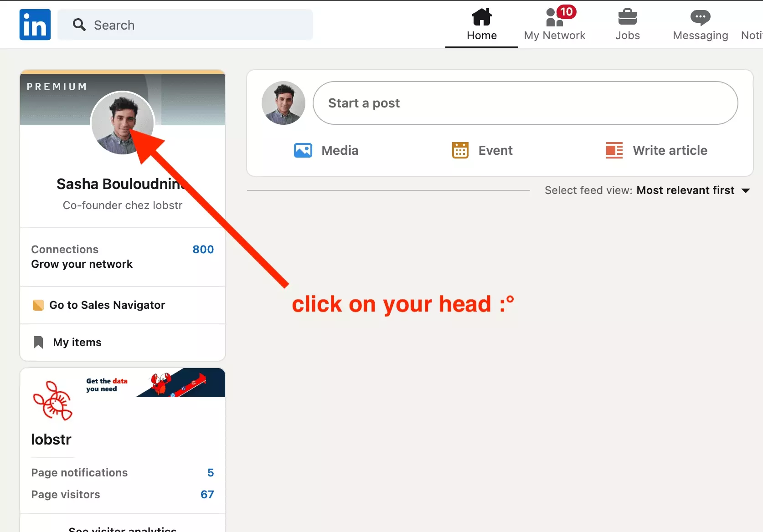Viewport: 763px width, 532px height.
Task: View the lobstr page notifications count
Action: tap(210, 473)
